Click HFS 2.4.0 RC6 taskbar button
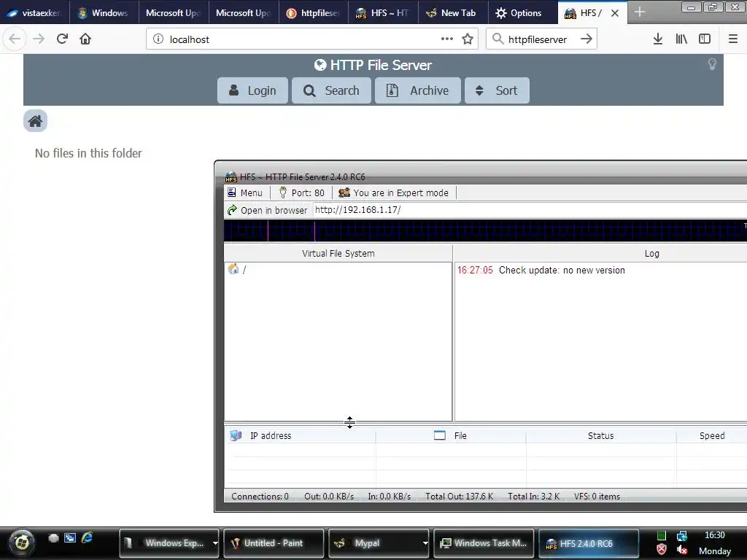The image size is (747, 560). pos(589,542)
